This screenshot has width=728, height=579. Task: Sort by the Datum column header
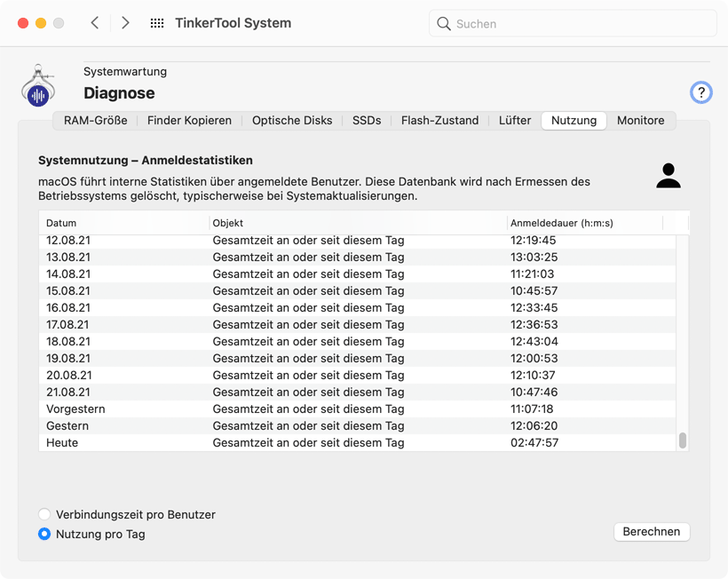[124, 223]
